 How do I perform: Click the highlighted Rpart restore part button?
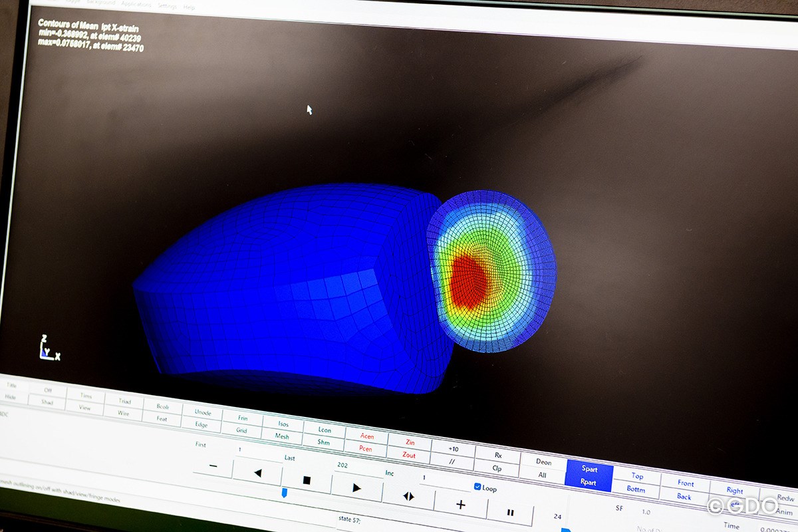588,483
